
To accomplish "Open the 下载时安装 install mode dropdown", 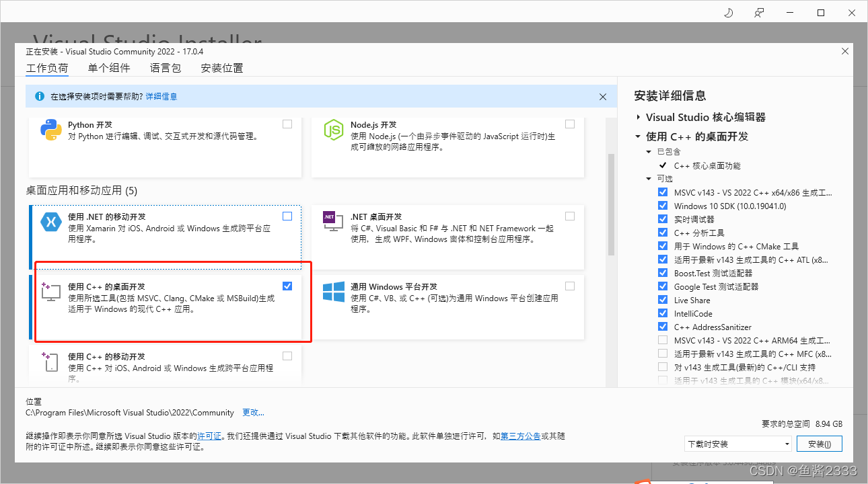I will (x=737, y=444).
